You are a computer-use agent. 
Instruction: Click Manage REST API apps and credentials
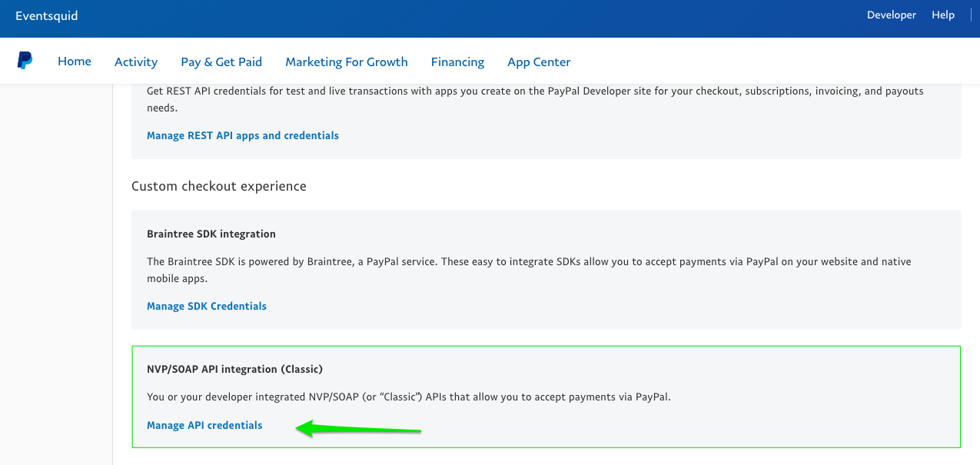point(243,135)
